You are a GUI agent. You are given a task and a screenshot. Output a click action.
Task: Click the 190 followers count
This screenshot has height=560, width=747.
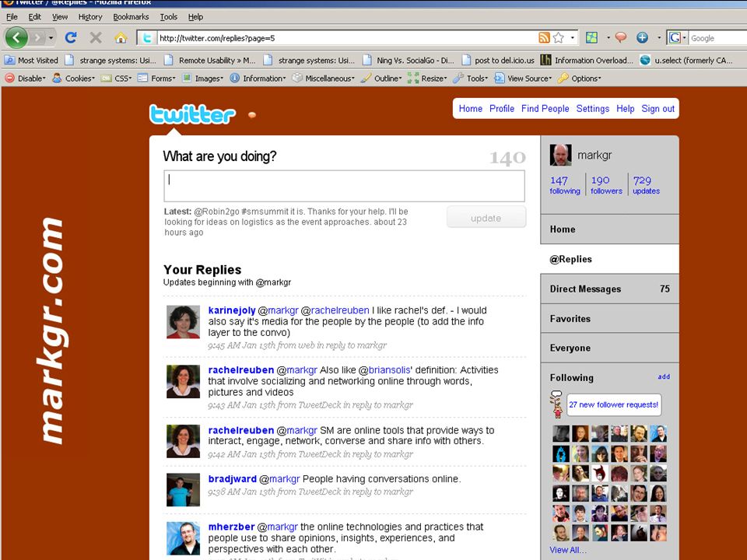(x=606, y=185)
